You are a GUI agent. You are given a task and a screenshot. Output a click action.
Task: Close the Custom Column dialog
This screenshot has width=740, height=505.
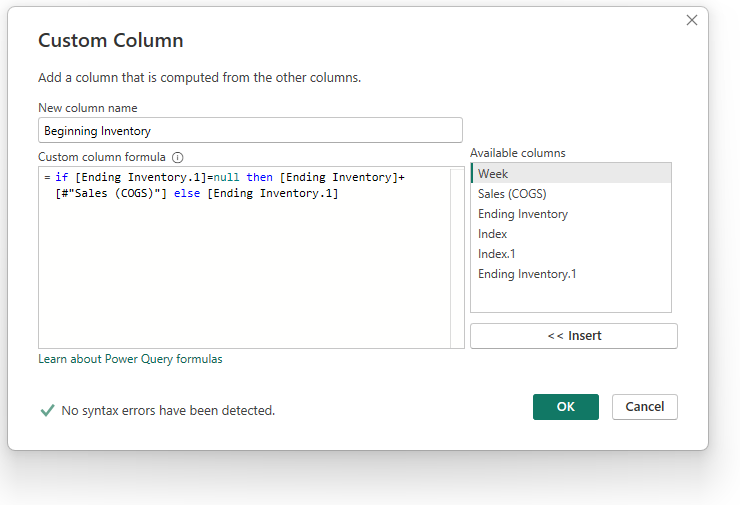click(x=691, y=20)
